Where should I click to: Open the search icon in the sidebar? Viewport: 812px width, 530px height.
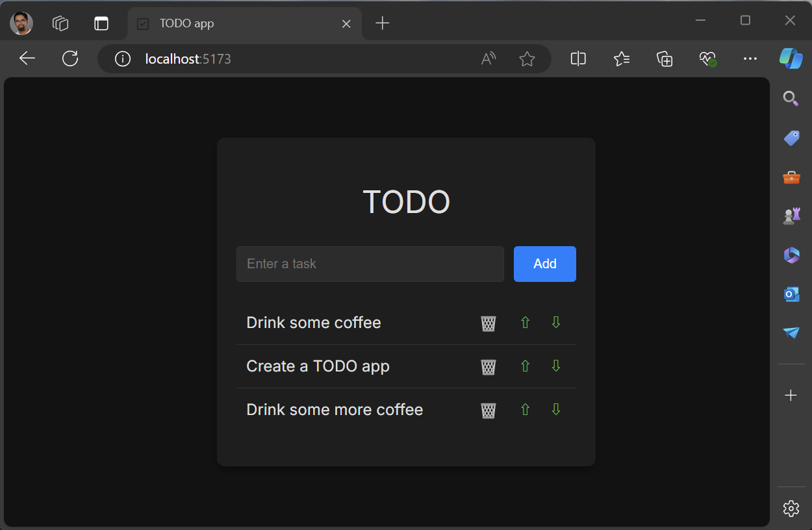pos(791,99)
